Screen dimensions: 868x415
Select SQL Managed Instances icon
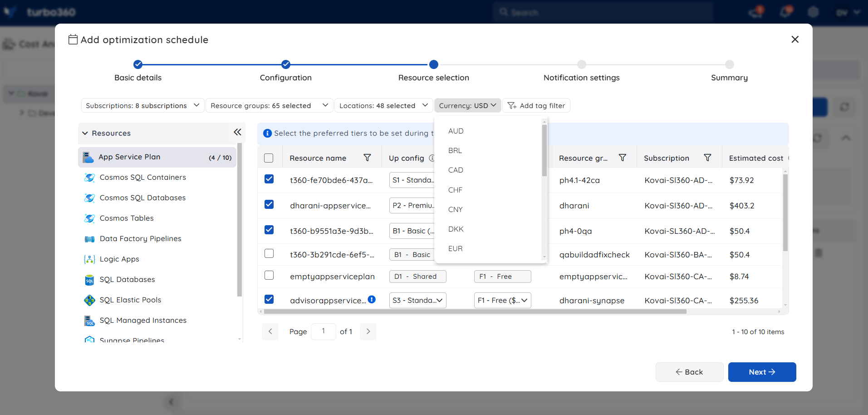[90, 321]
